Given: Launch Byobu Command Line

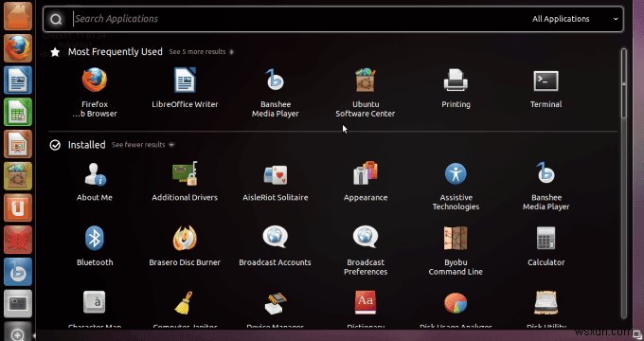Looking at the screenshot, I should 456,251.
